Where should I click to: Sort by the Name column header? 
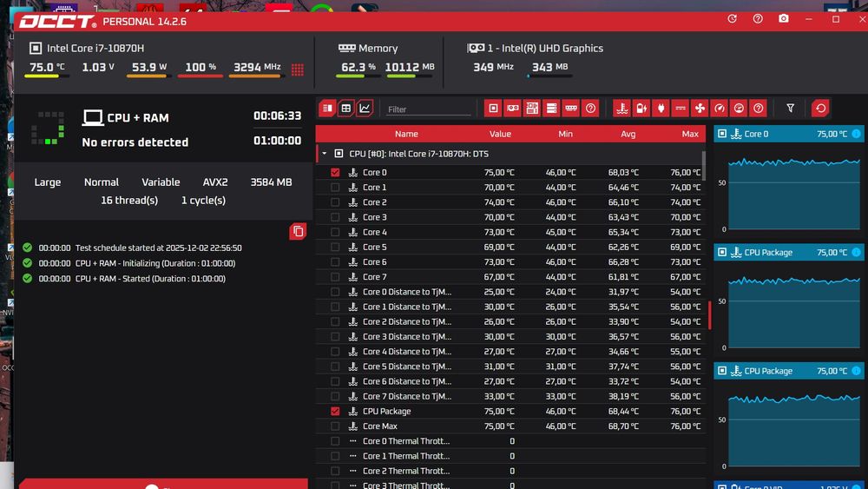tap(406, 134)
